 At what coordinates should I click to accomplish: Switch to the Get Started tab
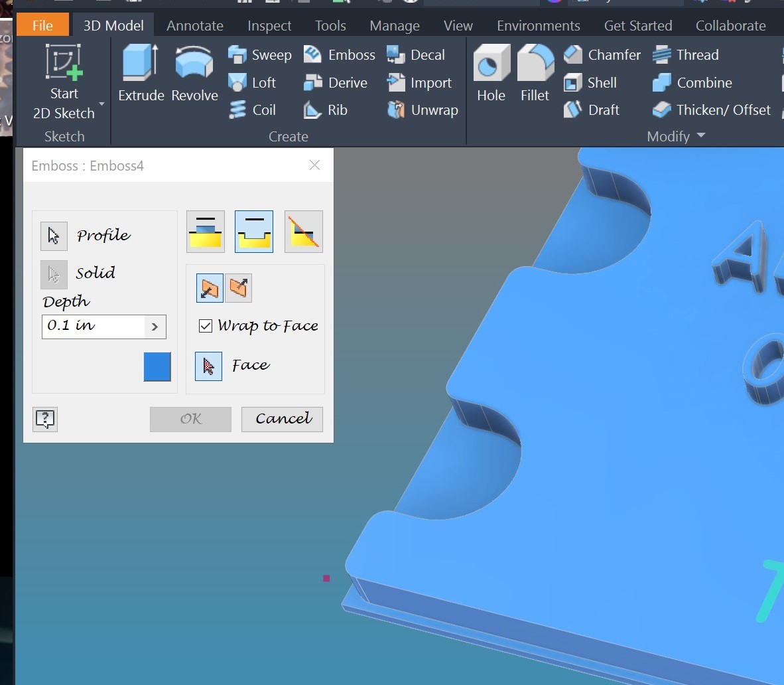[638, 25]
